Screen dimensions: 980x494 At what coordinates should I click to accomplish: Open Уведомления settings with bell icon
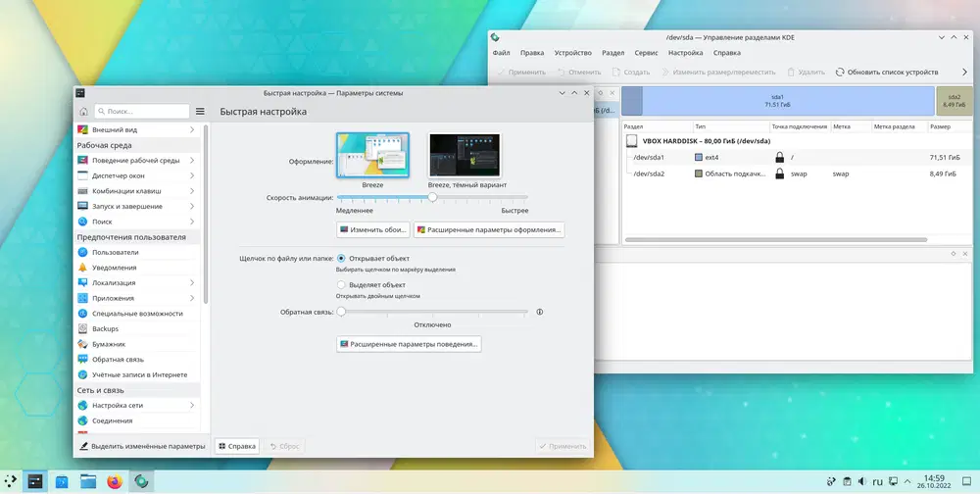[x=136, y=268]
